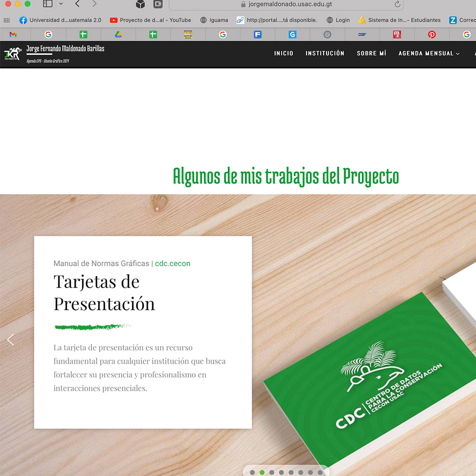The width and height of the screenshot is (476, 476).
Task: Select the tab with the blue F icon
Action: point(258,35)
